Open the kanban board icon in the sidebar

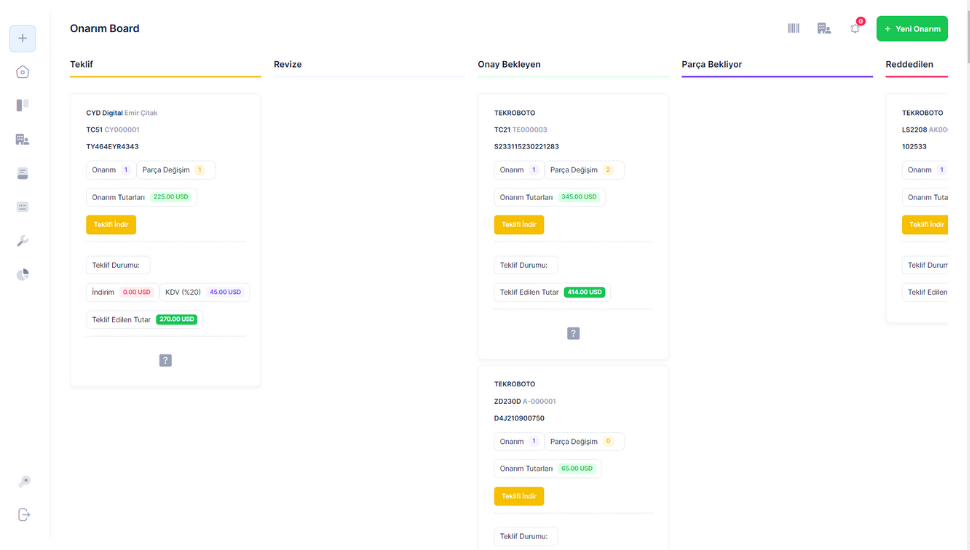coord(22,105)
